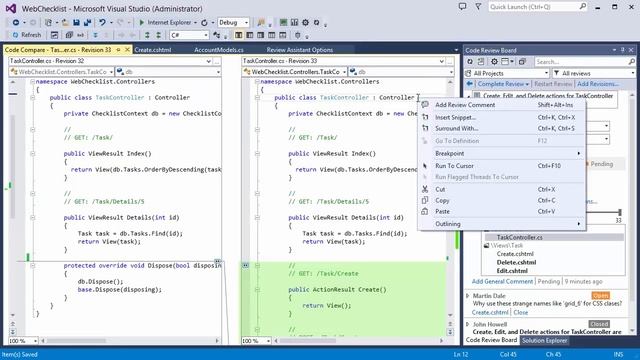Click the notifications flag icon in title bar
This screenshot has height=360, width=640.
[x=478, y=7]
